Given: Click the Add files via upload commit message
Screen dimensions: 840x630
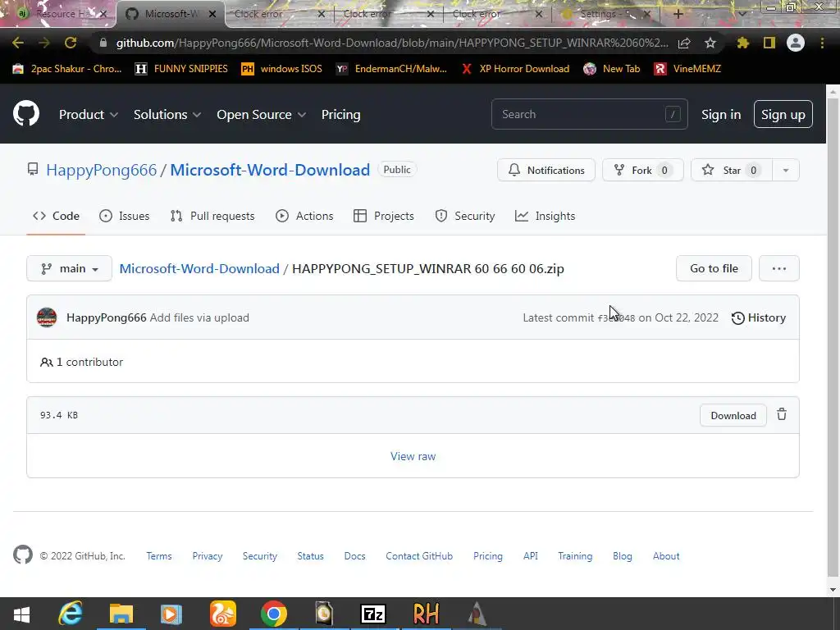Looking at the screenshot, I should point(199,317).
